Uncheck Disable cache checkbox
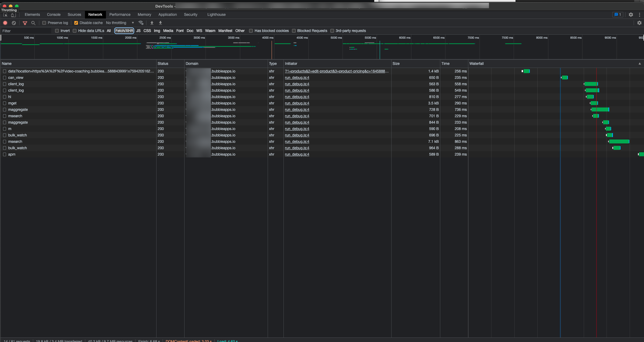 (x=76, y=23)
